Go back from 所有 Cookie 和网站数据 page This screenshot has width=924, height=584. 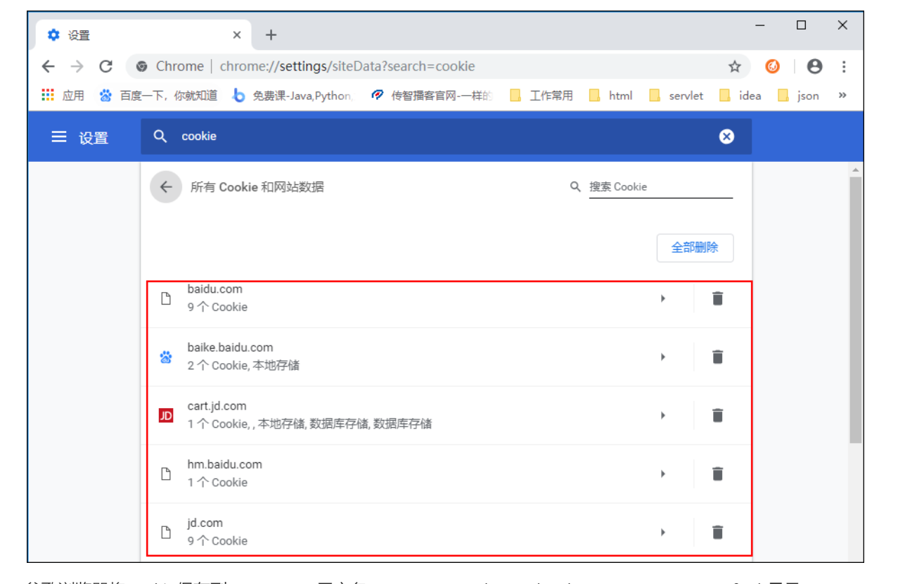[x=166, y=186]
